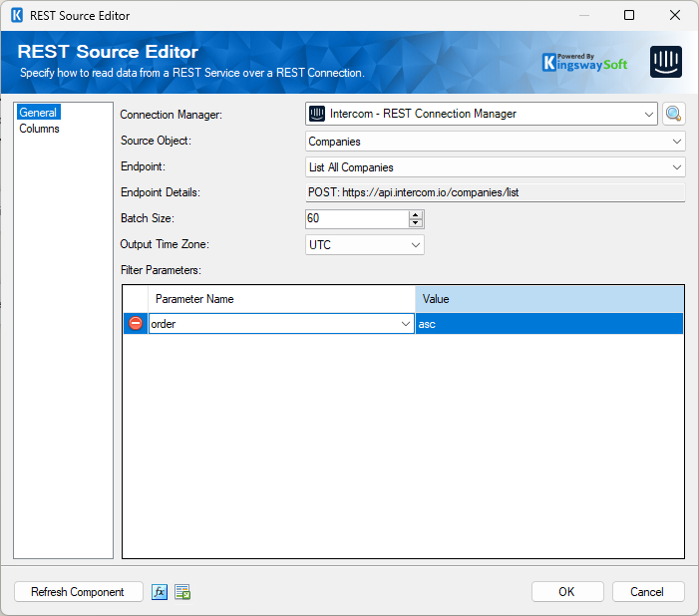
Task: Switch to the Columns page
Action: [x=39, y=129]
